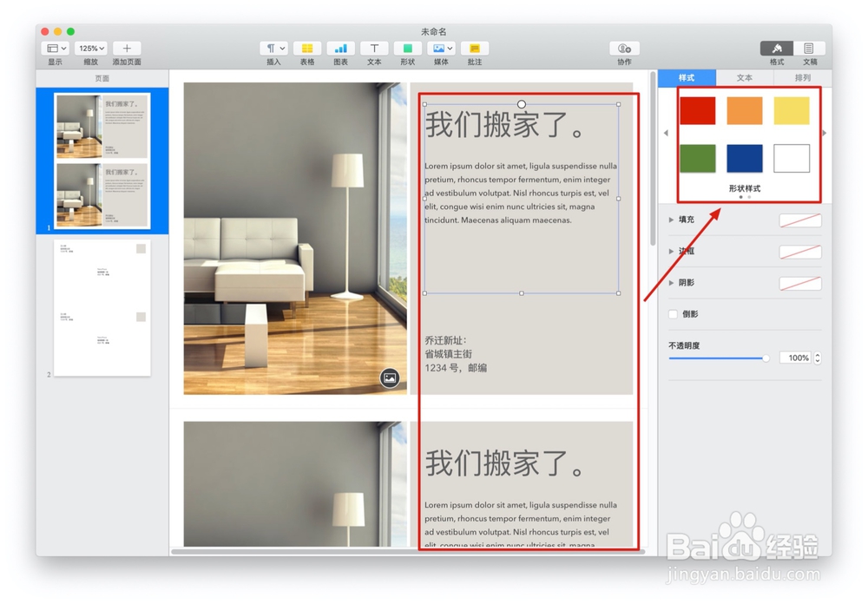
Task: Switch to the 文本 inspector tab
Action: [x=745, y=77]
